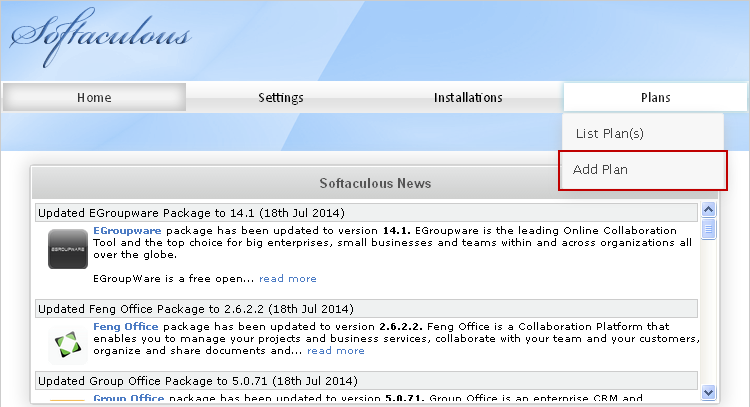Viewport: 750px width, 407px height.
Task: Open the EGroupware link
Action: (x=127, y=231)
